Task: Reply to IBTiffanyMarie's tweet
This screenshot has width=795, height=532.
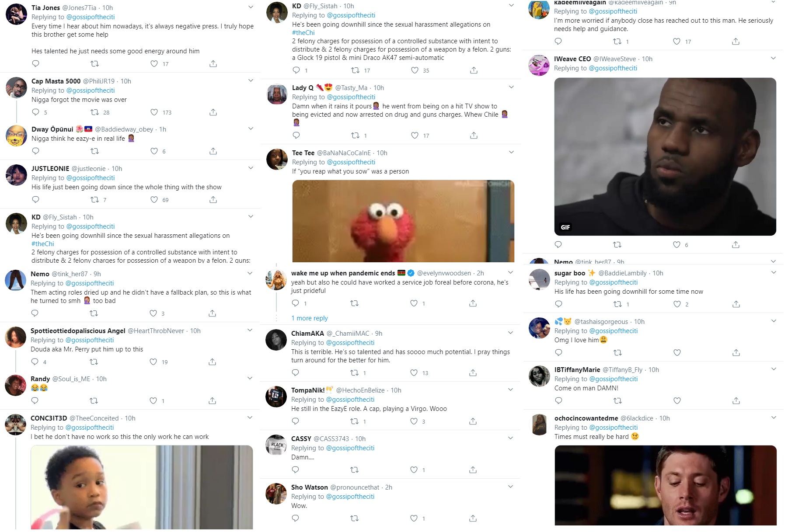Action: [558, 401]
